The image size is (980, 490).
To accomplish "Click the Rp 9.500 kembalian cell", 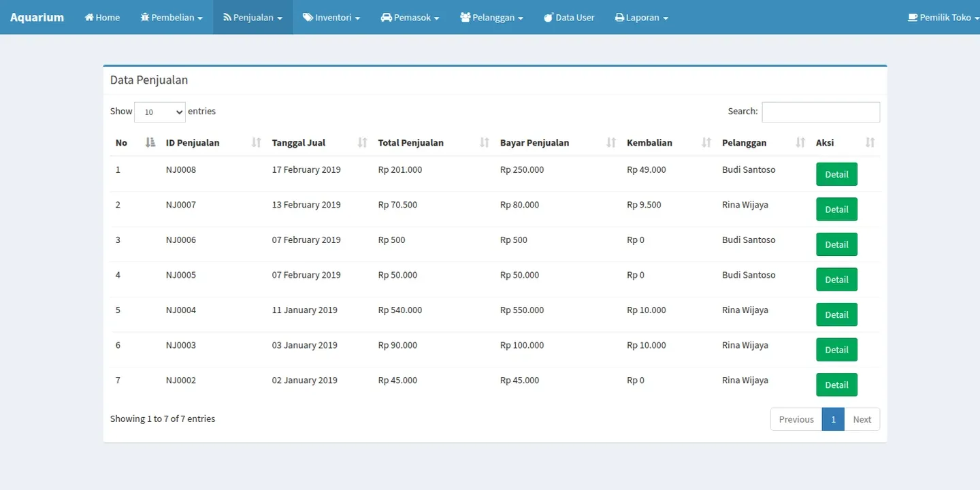I will pyautogui.click(x=644, y=205).
